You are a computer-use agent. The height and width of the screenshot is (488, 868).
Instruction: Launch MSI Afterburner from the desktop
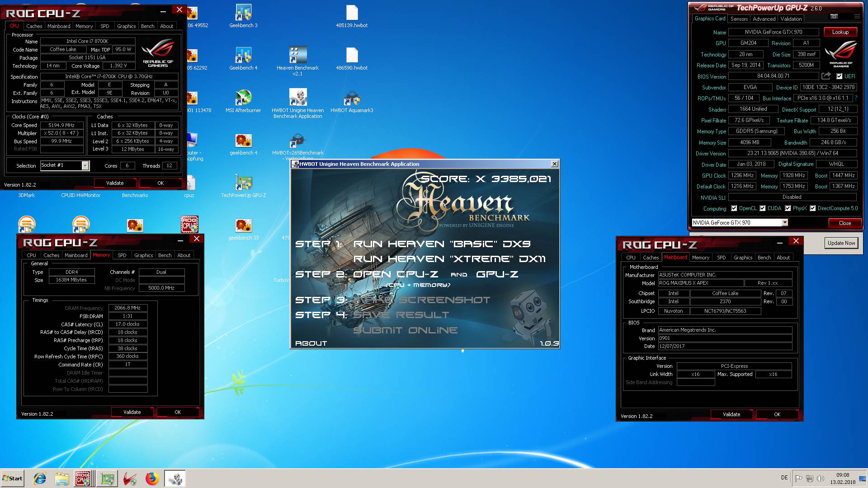[243, 101]
